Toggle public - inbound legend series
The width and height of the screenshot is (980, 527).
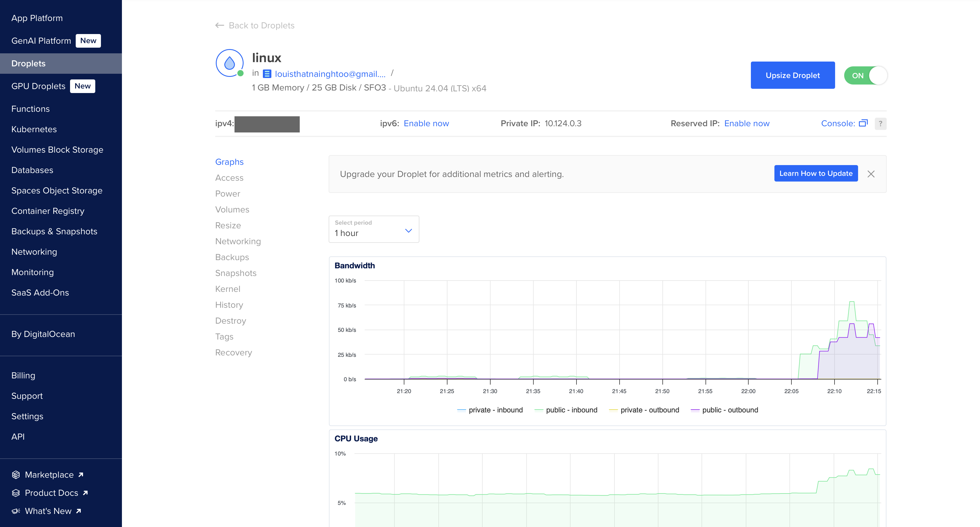[566, 410]
